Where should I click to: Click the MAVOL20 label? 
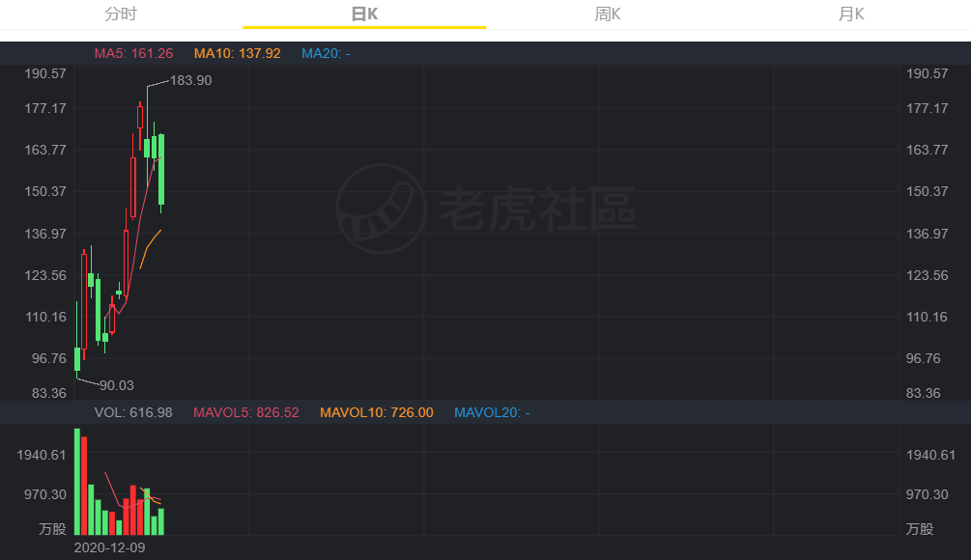point(492,412)
